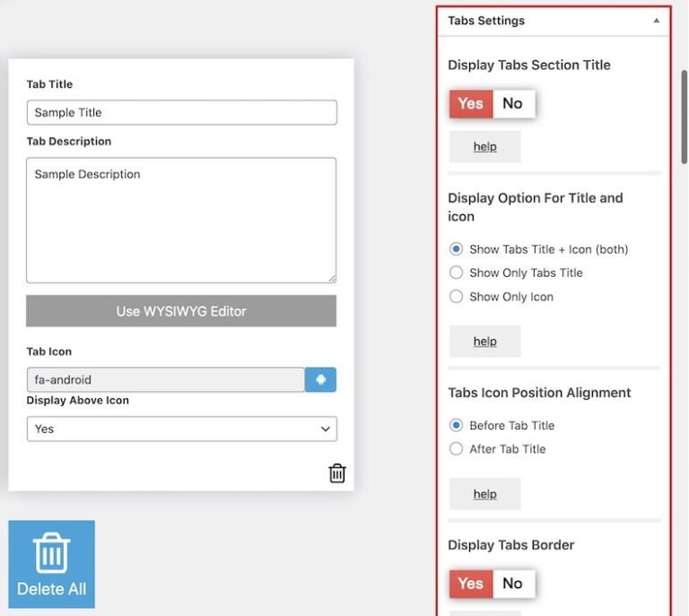Select Before Tab Title radio button
Screen dimensions: 689x616
pyautogui.click(x=457, y=425)
